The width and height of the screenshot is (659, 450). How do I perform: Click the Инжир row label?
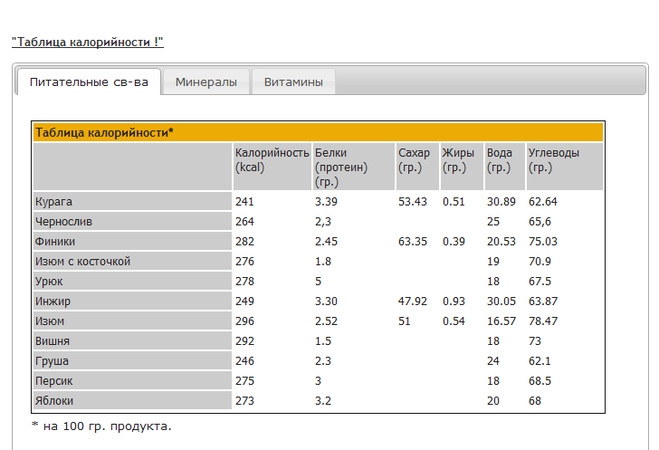(x=54, y=301)
